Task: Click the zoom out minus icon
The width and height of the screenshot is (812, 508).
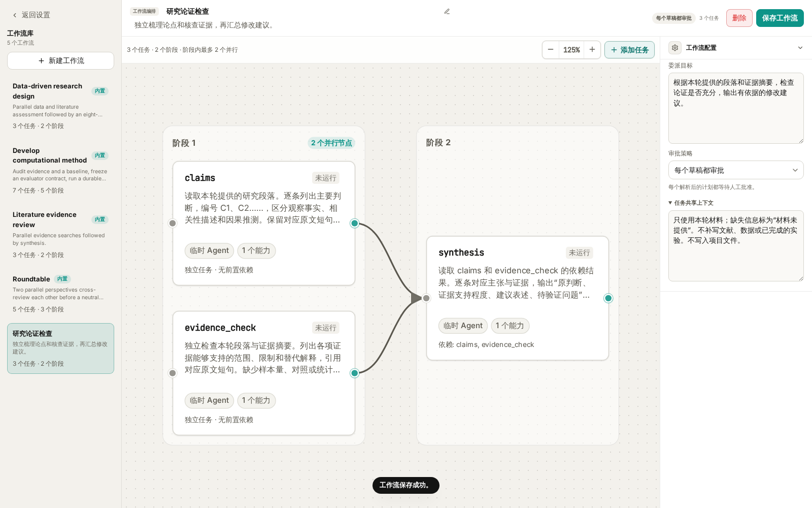Action: [x=551, y=50]
